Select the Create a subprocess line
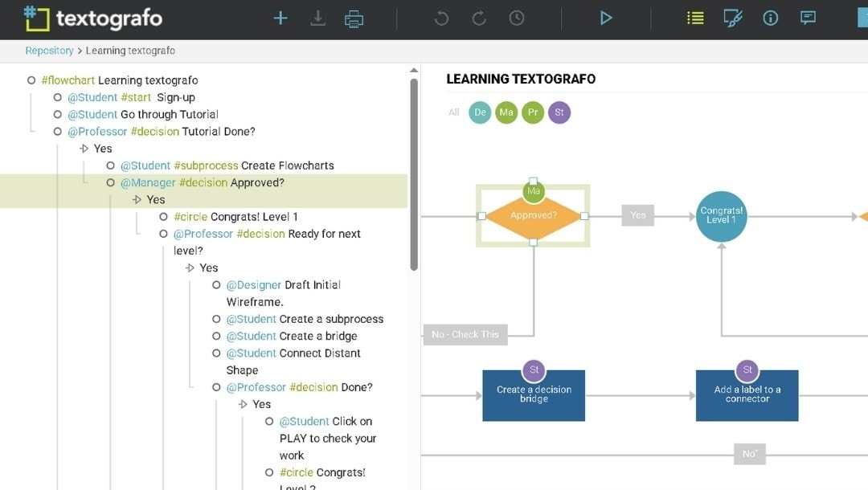This screenshot has width=868, height=490. 305,319
